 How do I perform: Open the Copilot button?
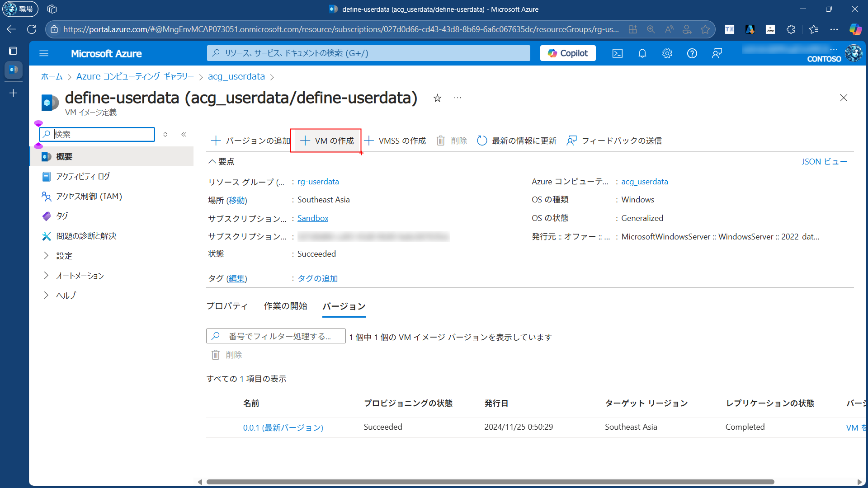click(568, 53)
